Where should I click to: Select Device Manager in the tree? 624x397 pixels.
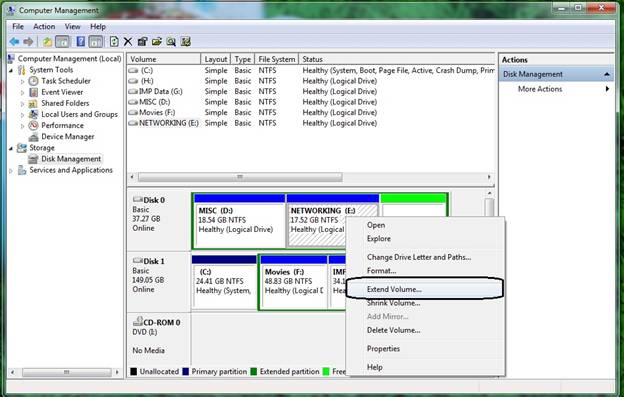tap(68, 136)
